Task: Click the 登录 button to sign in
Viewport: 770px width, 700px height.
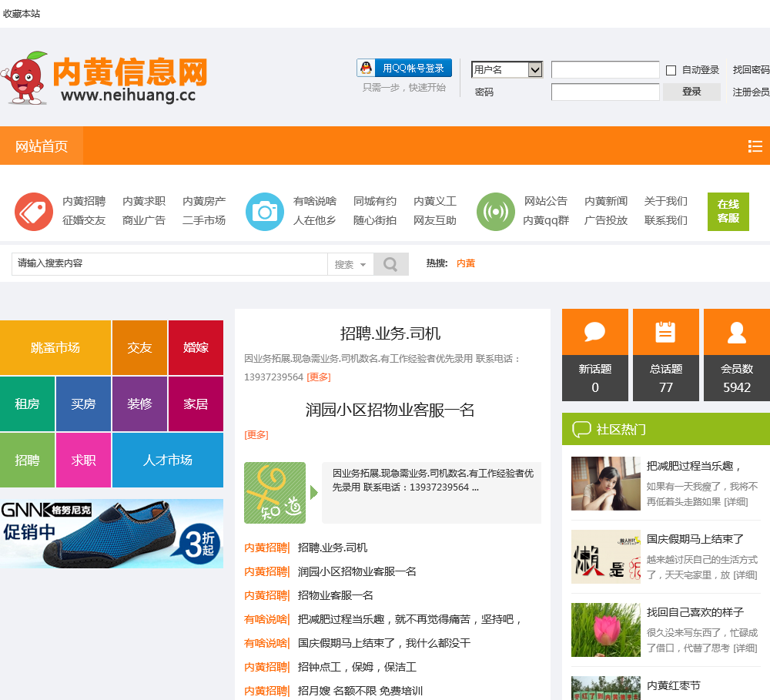Action: [691, 92]
